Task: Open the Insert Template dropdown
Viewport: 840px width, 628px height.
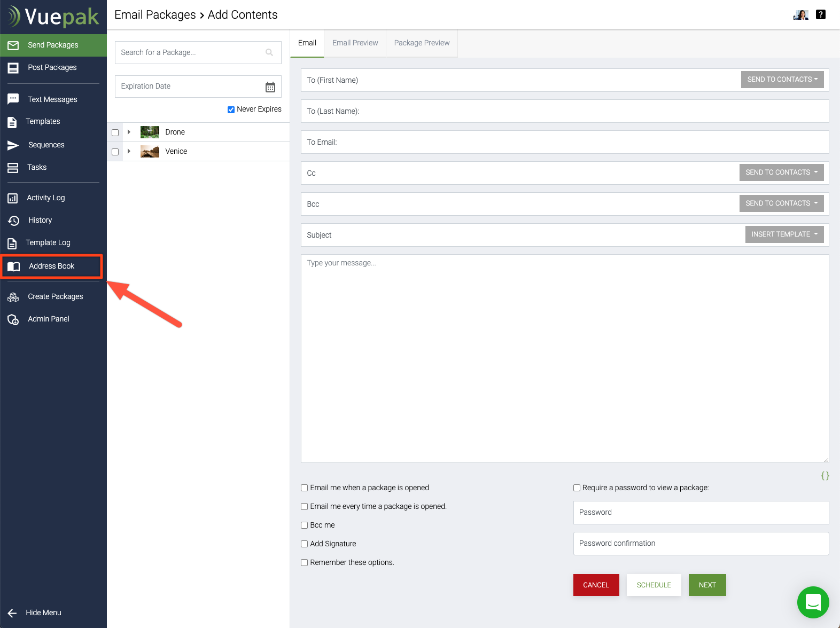Action: (784, 234)
